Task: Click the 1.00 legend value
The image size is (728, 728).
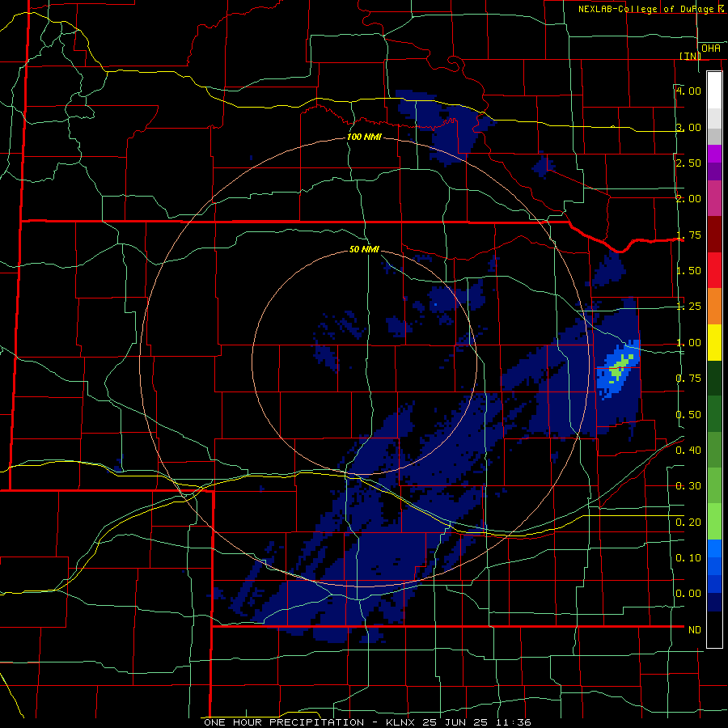Action: [688, 343]
